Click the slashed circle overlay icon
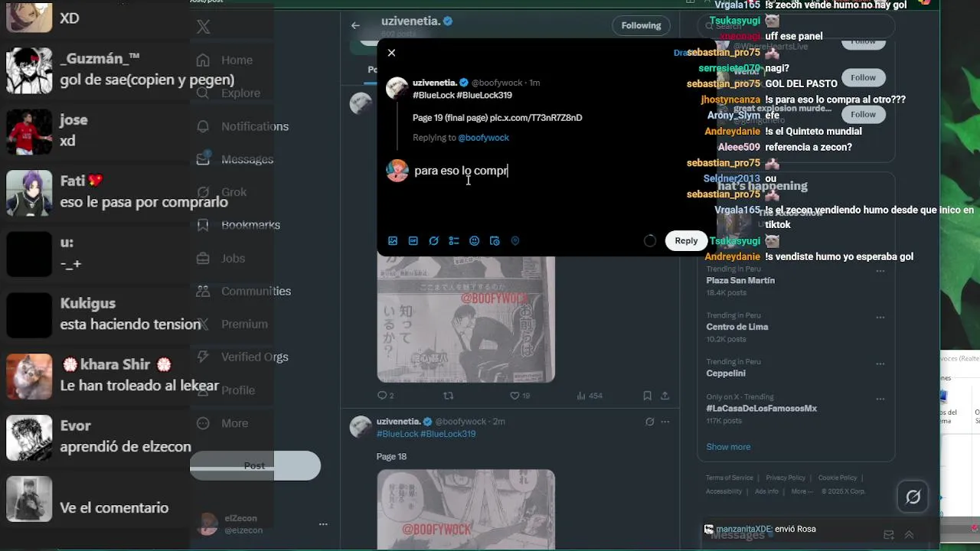This screenshot has height=551, width=980. [x=913, y=497]
